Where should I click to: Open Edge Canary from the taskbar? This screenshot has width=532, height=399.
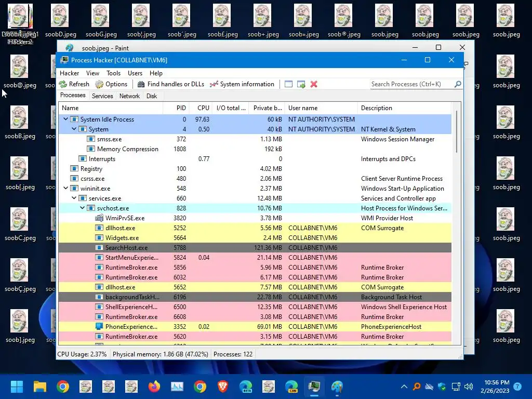click(291, 387)
